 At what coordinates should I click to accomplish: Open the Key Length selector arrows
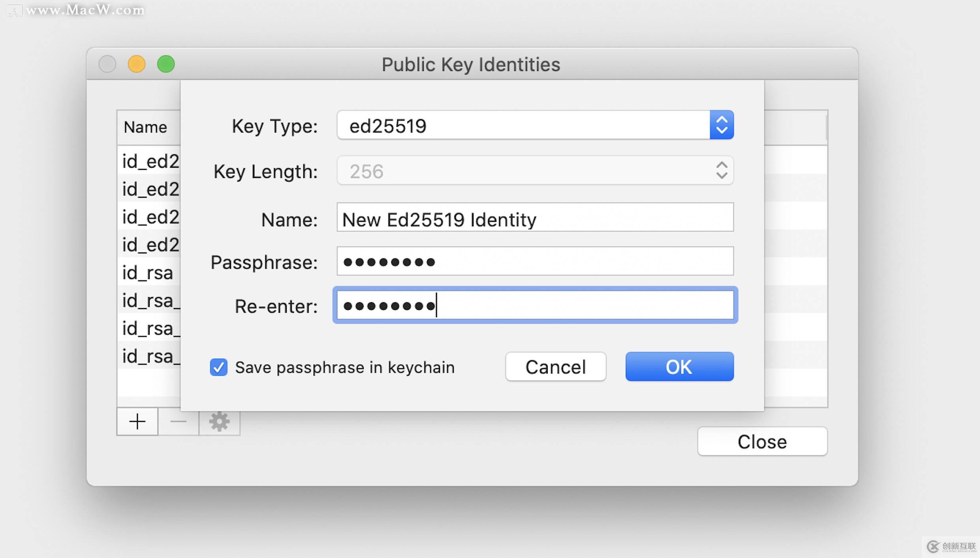[x=722, y=170]
